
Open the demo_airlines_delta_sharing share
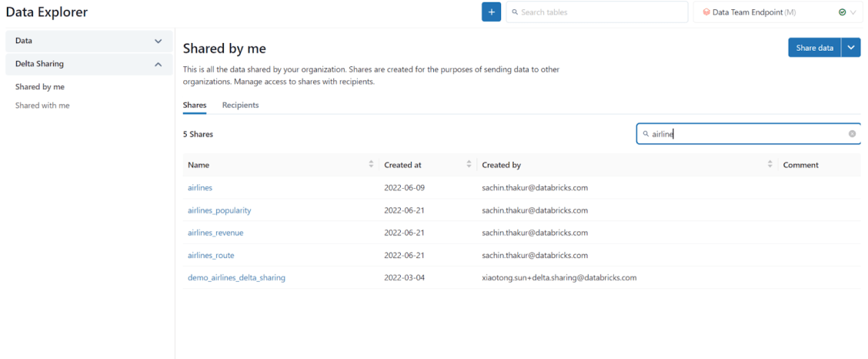(x=236, y=277)
